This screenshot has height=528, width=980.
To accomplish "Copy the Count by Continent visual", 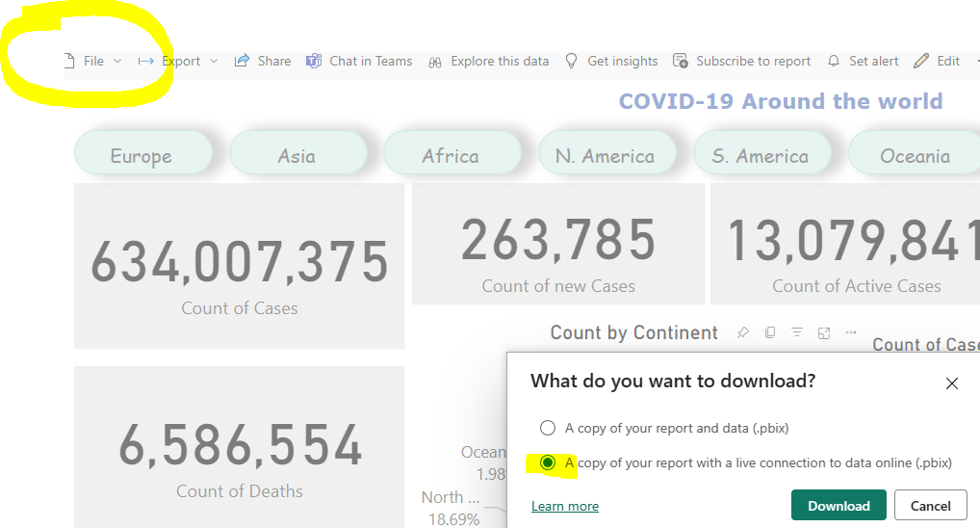I will (x=770, y=332).
